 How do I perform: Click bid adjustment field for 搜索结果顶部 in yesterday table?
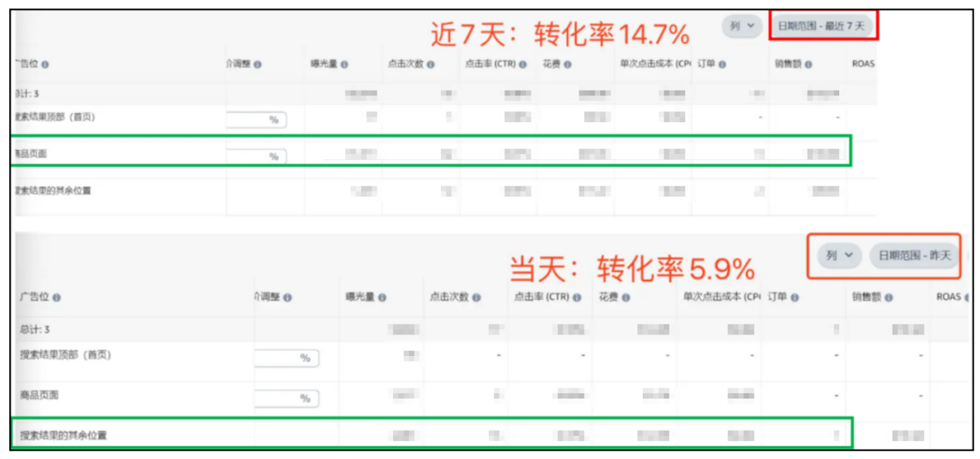(x=287, y=358)
